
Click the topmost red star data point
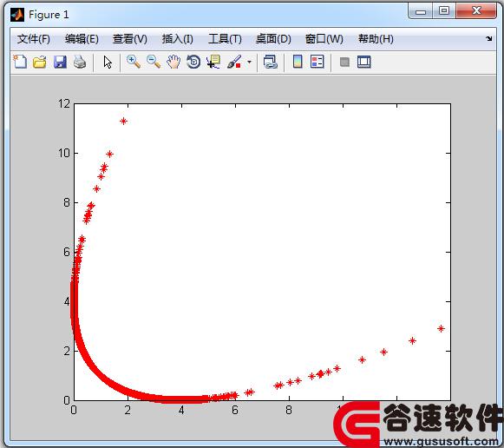pos(123,122)
